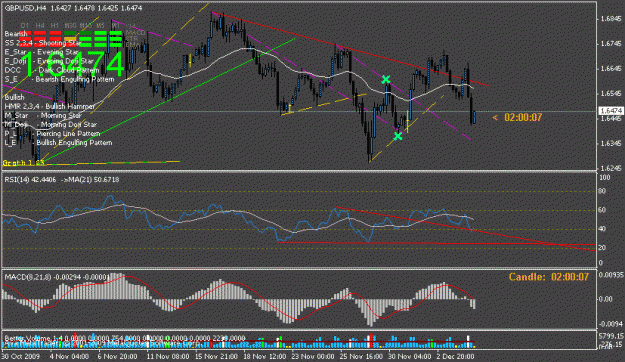Click the W1 timeframe column header
Screen dimensions: 625x362
coord(116,26)
